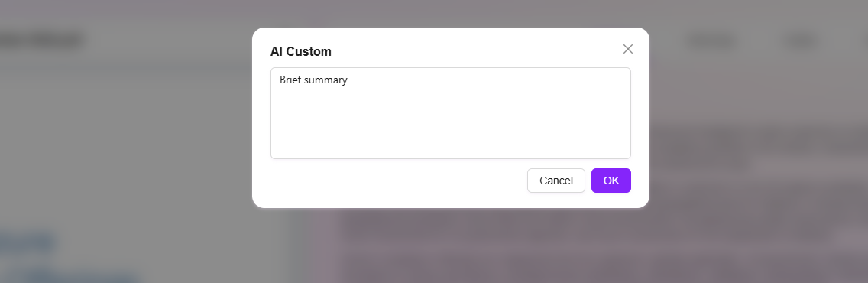
Task: Place cursor after the "Brief summary" text
Action: pyautogui.click(x=348, y=80)
